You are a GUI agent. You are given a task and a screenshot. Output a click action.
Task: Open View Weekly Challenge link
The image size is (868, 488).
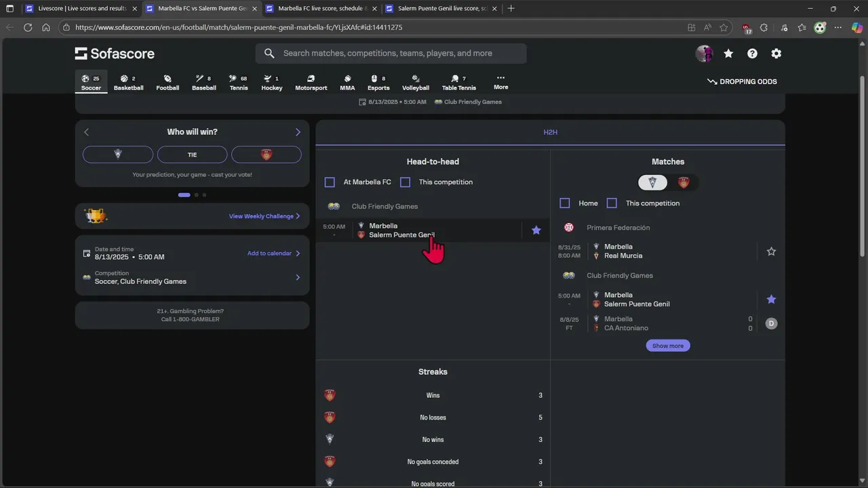point(264,216)
